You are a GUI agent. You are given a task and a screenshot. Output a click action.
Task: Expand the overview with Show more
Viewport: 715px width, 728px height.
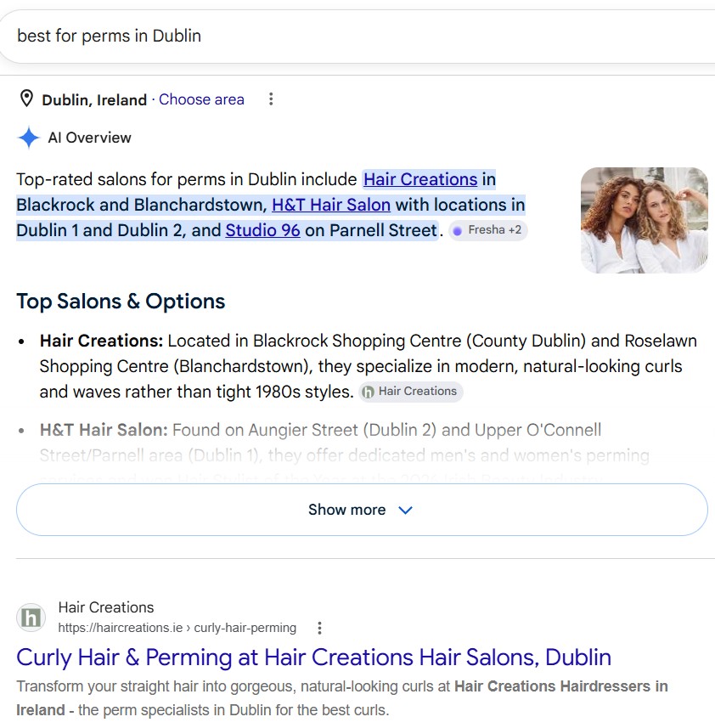(362, 510)
